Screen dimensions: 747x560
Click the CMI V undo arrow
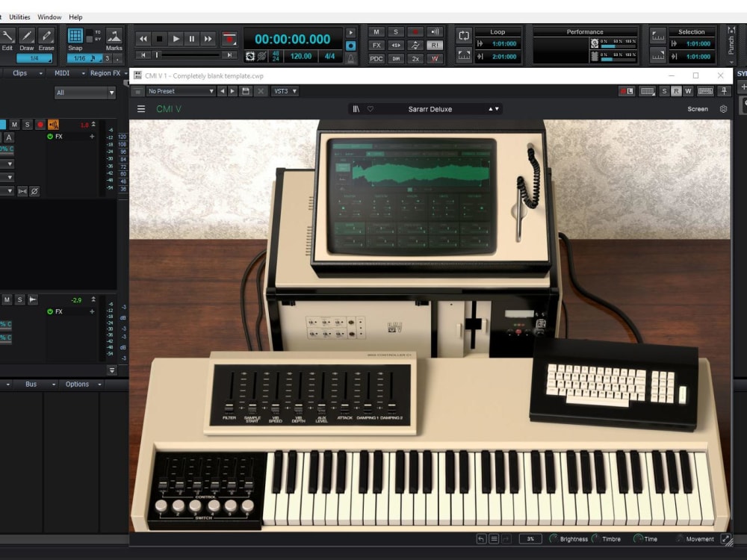click(481, 538)
